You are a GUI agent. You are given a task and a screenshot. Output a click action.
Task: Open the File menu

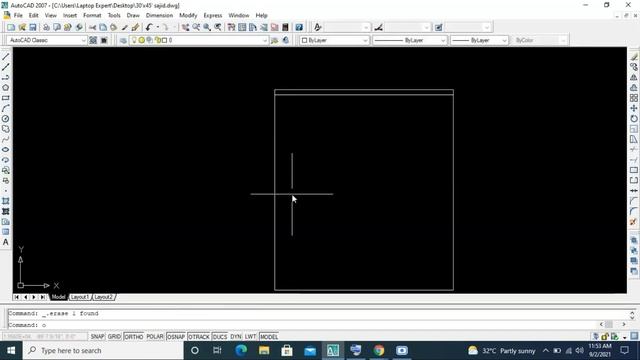coord(18,16)
